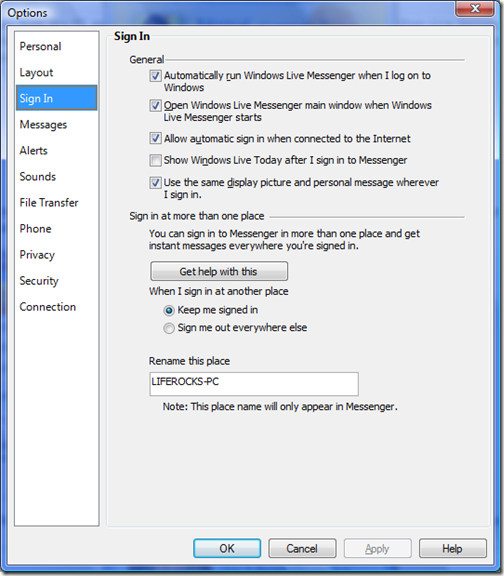The image size is (504, 576).
Task: Toggle same display picture wherever I sign in
Action: point(155,183)
